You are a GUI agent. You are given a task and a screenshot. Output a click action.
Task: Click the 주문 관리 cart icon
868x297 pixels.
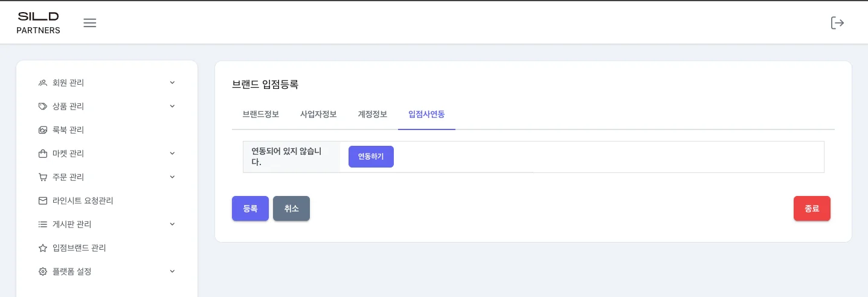[43, 177]
